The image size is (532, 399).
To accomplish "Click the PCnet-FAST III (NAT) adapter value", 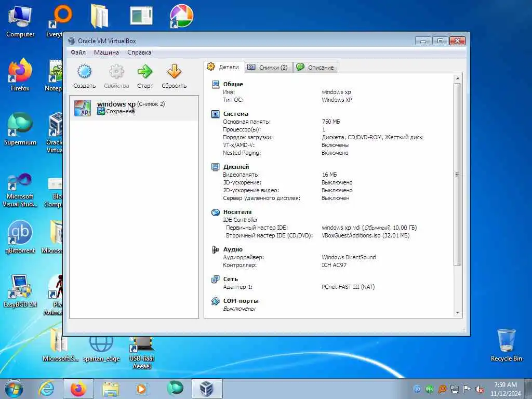I will [348, 287].
